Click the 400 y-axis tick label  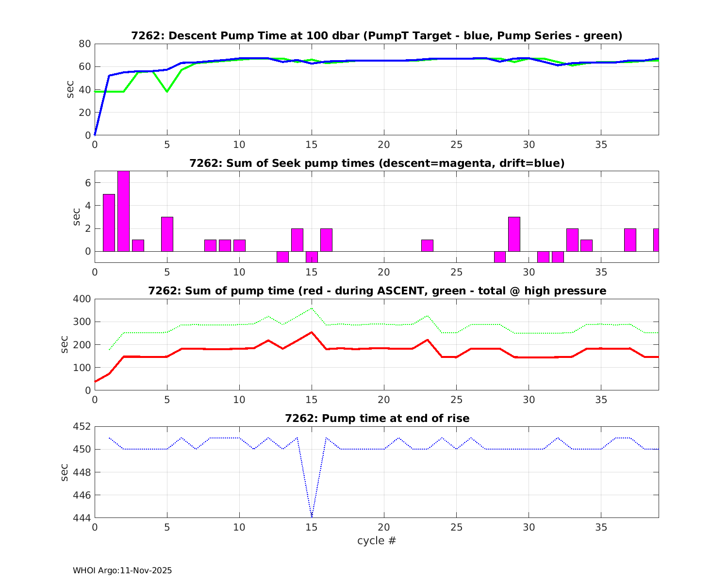82,299
